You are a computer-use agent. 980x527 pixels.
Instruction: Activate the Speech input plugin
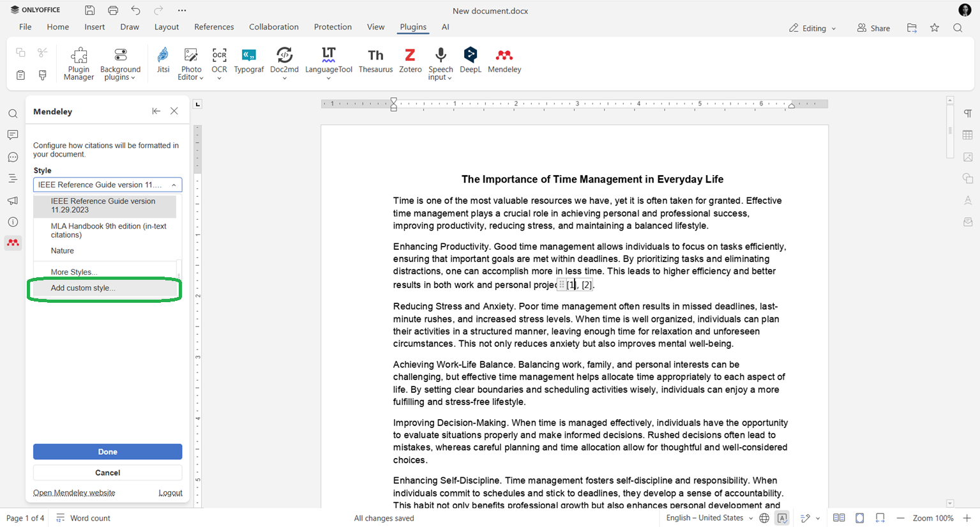(x=441, y=64)
